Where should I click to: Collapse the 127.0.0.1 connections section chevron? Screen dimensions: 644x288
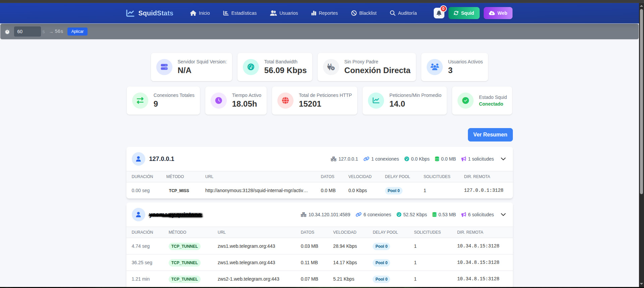(503, 159)
